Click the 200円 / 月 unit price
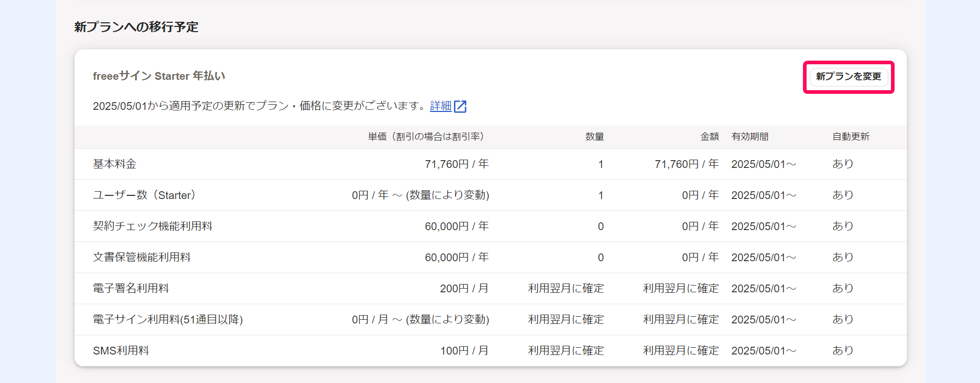Screen dimensions: 980x383 pos(464,289)
